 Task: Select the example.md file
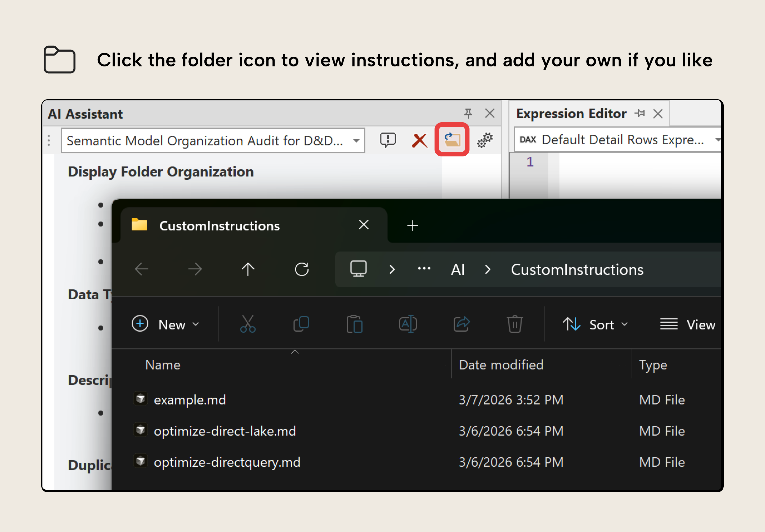click(190, 400)
